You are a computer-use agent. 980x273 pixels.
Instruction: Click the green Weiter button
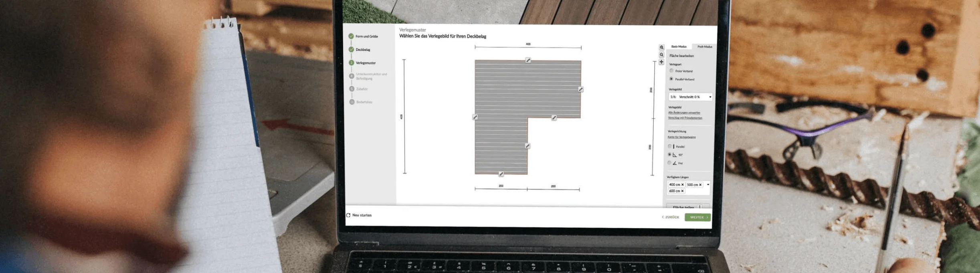pyautogui.click(x=698, y=217)
